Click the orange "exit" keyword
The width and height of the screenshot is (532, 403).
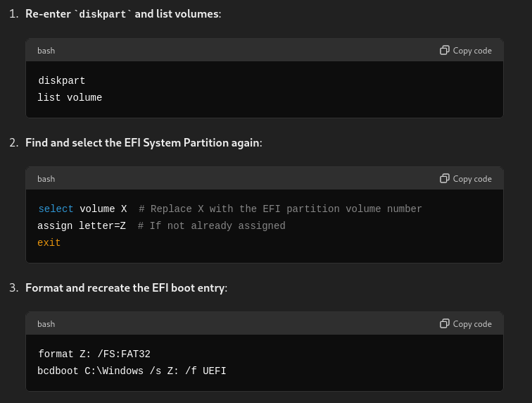(49, 243)
